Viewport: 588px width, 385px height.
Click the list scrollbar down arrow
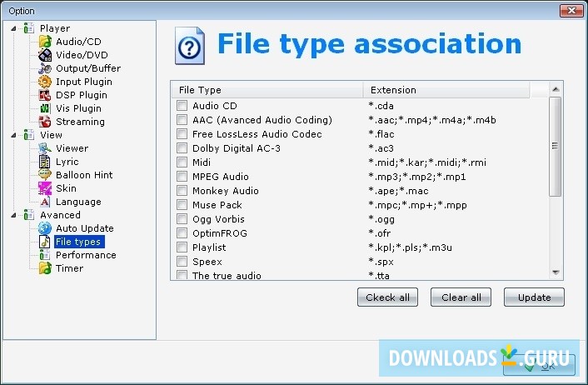click(x=556, y=272)
